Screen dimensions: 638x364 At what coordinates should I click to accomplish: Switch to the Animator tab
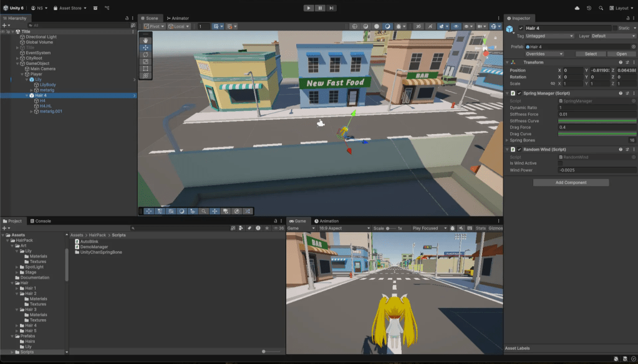[x=178, y=18]
